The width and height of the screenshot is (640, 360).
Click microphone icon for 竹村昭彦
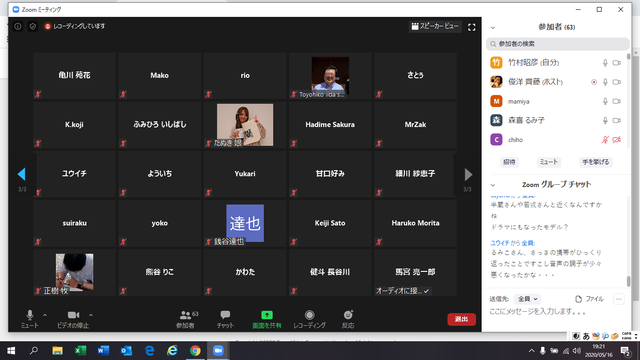click(605, 63)
